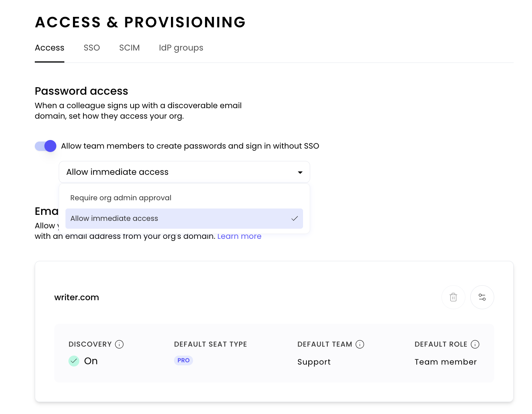Select Require org admin approval option
This screenshot has height=414, width=532.
pos(121,198)
